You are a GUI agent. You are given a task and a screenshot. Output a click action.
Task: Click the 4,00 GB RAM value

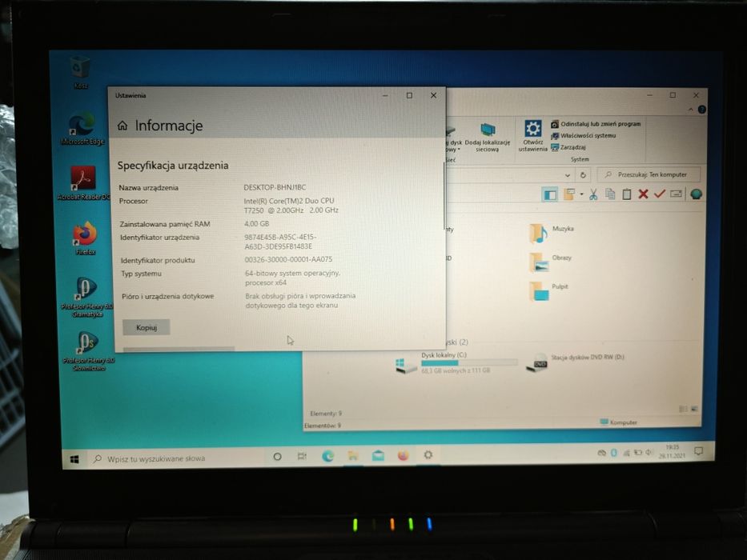pos(256,223)
